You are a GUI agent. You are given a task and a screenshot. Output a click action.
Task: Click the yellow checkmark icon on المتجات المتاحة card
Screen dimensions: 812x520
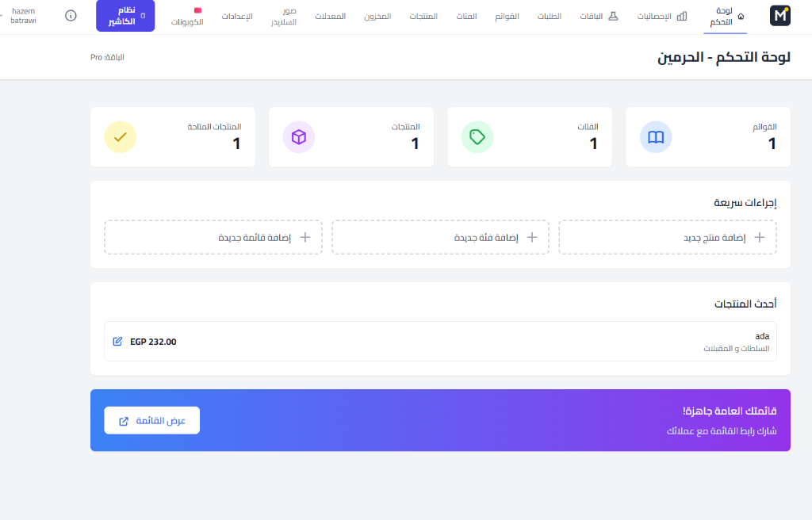120,136
